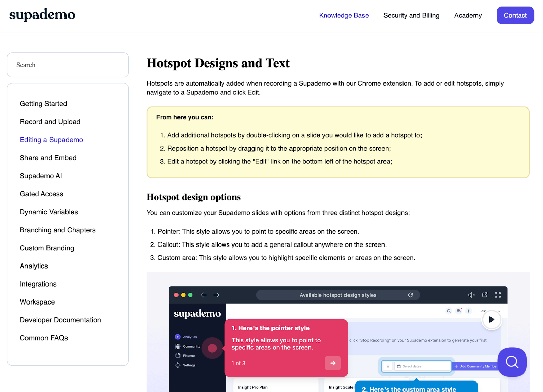Reload the demo with the refresh icon
This screenshot has height=392, width=543.
410,295
